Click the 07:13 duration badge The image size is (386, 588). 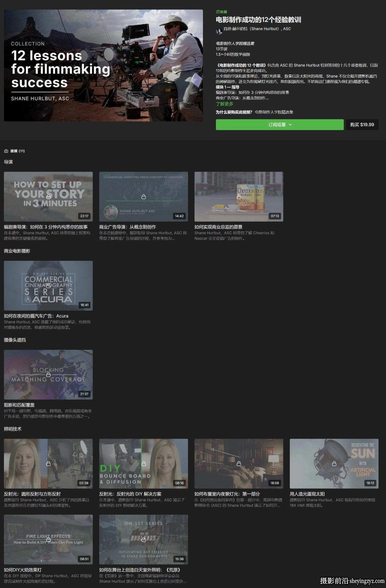pyautogui.click(x=275, y=216)
